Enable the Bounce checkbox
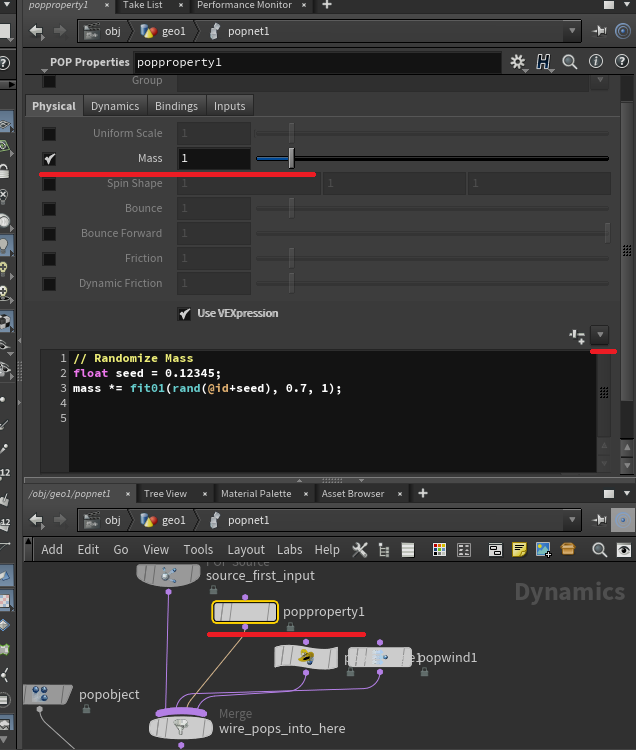636x750 pixels. coord(49,209)
